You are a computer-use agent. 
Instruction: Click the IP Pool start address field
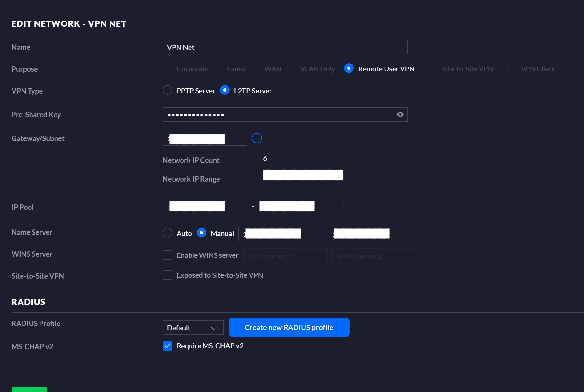pyautogui.click(x=205, y=207)
